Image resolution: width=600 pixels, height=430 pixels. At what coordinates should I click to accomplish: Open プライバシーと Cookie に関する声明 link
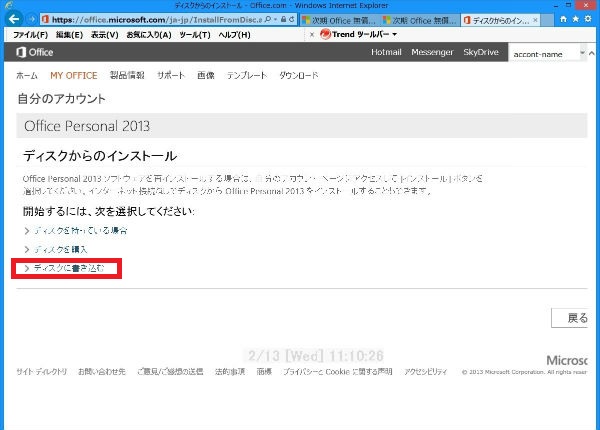click(x=338, y=371)
